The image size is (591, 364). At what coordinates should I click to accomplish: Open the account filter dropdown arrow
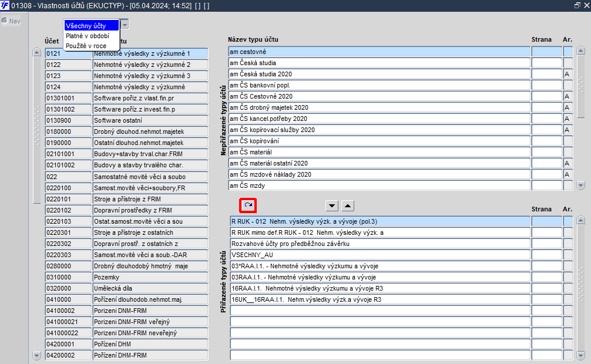[x=125, y=25]
